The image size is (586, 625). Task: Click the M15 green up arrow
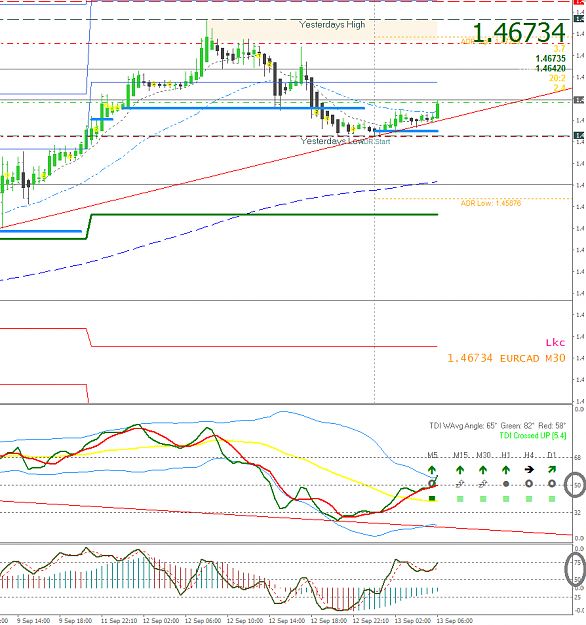(460, 470)
